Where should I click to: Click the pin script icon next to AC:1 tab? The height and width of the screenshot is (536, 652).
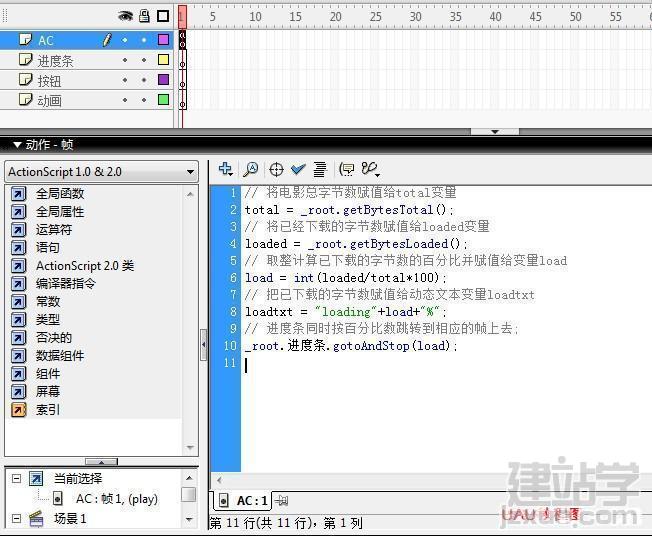(282, 501)
